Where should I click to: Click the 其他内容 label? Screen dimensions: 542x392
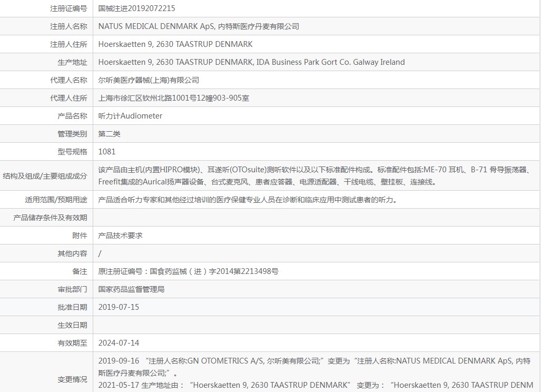(72, 254)
